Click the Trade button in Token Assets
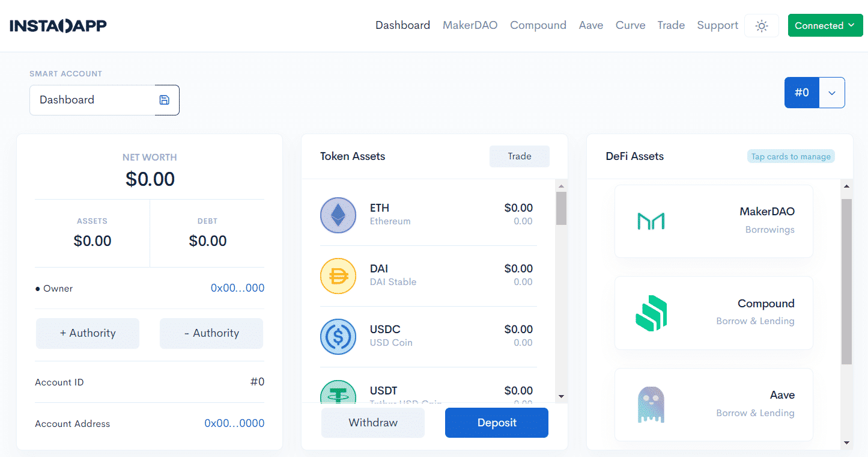The height and width of the screenshot is (457, 868). pos(520,156)
